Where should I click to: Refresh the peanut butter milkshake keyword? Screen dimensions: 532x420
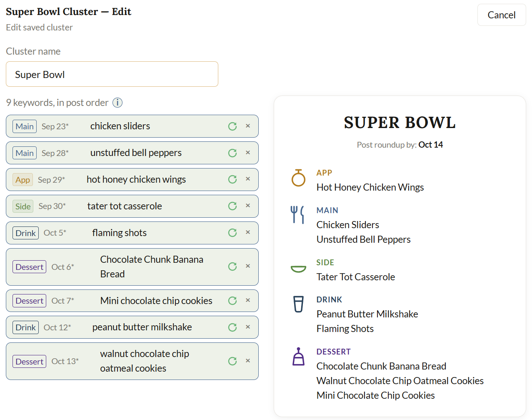click(x=232, y=327)
